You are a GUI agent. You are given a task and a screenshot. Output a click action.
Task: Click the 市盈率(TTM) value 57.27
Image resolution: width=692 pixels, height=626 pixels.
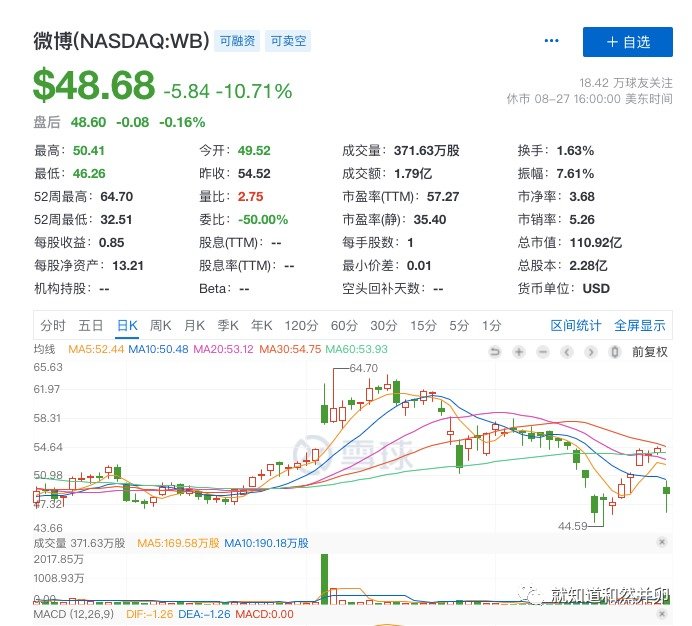pyautogui.click(x=443, y=196)
